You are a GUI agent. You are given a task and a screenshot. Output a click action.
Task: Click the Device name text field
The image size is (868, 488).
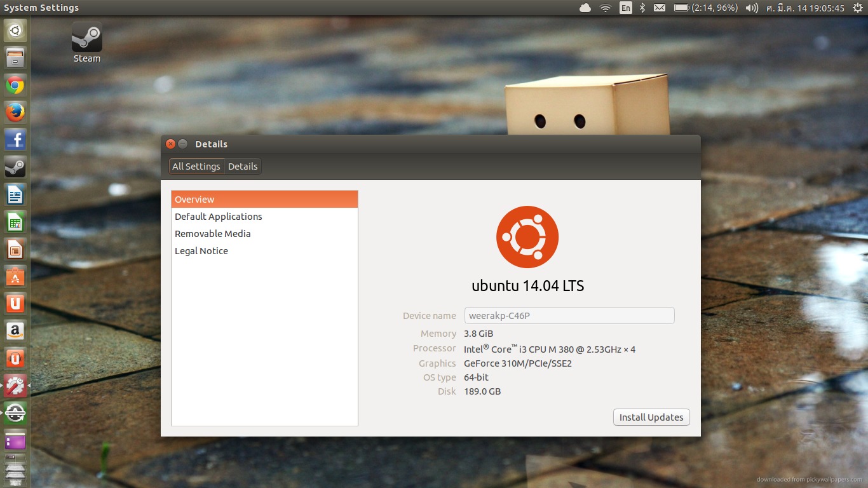coord(569,316)
